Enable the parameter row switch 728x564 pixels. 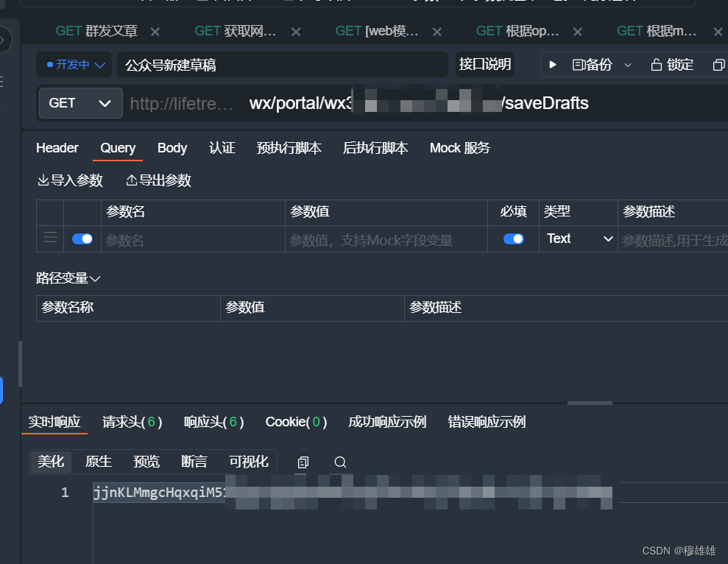pos(82,239)
